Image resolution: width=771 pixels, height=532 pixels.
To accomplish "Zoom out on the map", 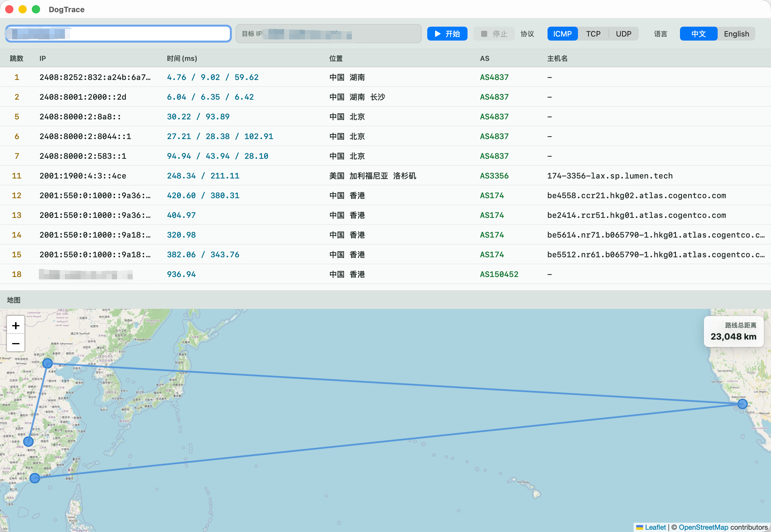I will 16,343.
